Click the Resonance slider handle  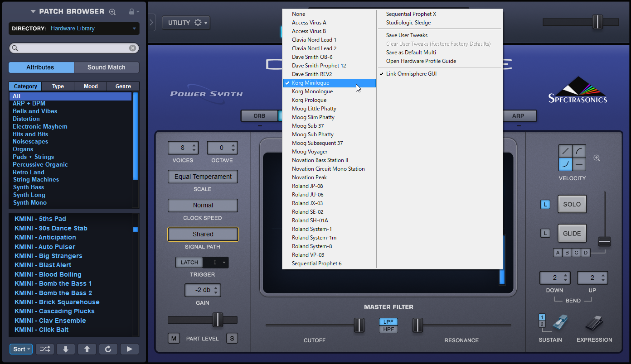pos(417,325)
